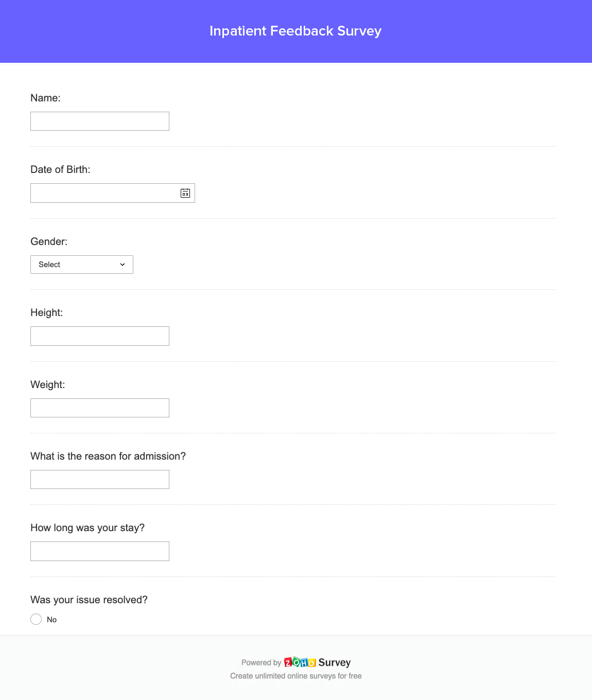The width and height of the screenshot is (592, 700).
Task: Click inside the Name text field
Action: pos(99,121)
